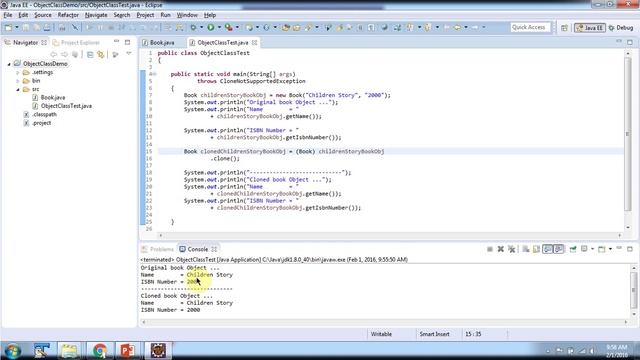640x360 pixels.
Task: Open the Navigate menu
Action: (96, 15)
